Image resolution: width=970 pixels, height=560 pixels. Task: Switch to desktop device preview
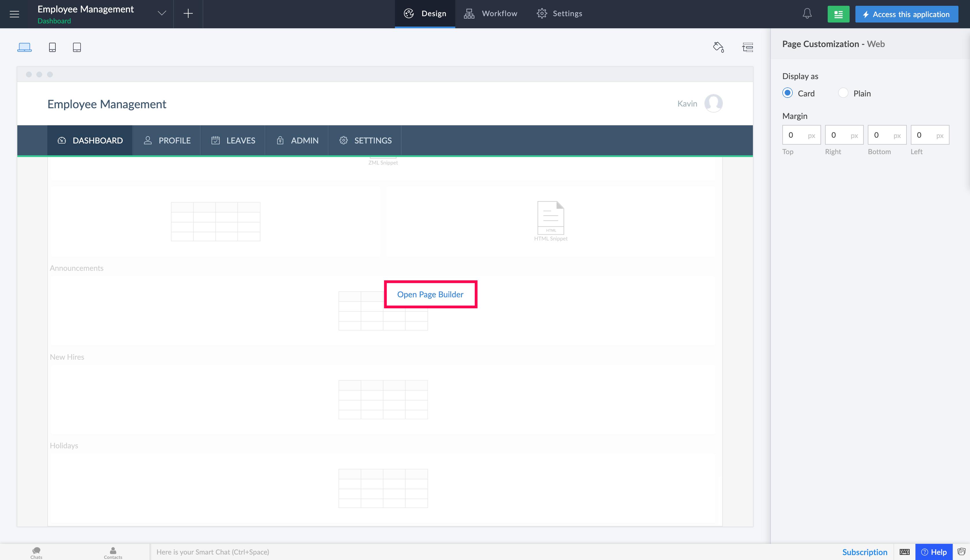point(24,47)
